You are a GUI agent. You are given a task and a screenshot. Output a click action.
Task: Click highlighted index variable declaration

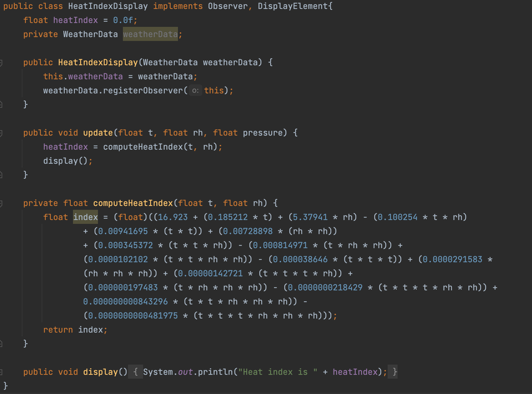85,217
